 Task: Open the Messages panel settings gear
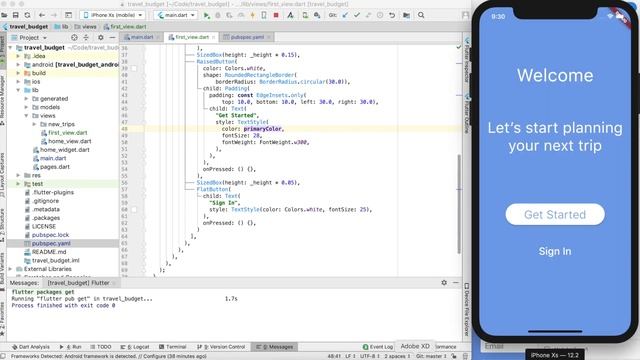pos(444,282)
